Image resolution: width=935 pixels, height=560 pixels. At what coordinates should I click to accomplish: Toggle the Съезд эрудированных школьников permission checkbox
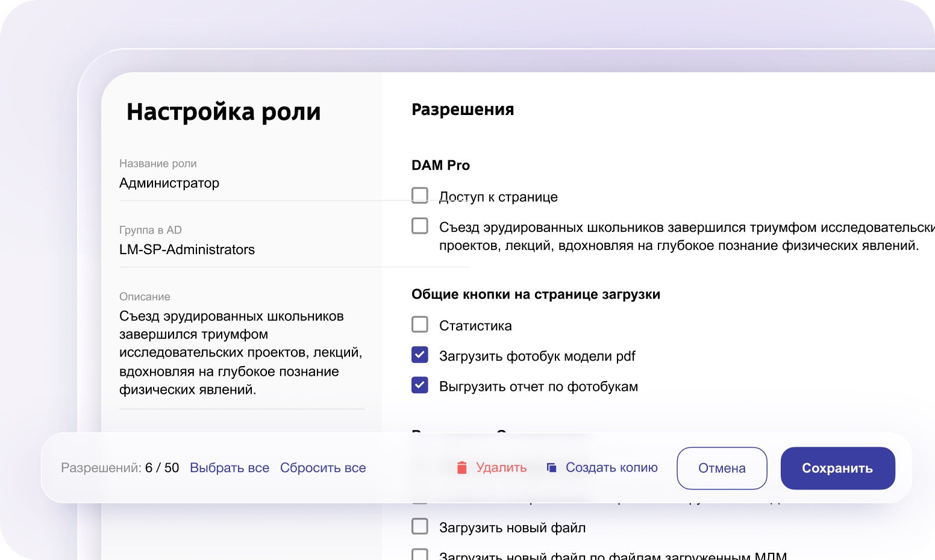click(x=420, y=226)
